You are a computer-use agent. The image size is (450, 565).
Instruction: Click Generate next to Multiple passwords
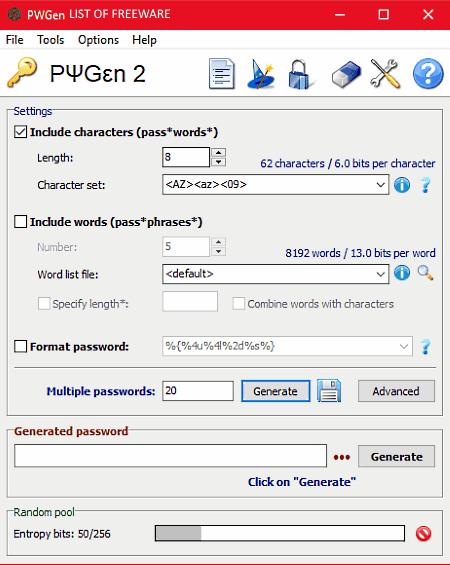[x=276, y=391]
